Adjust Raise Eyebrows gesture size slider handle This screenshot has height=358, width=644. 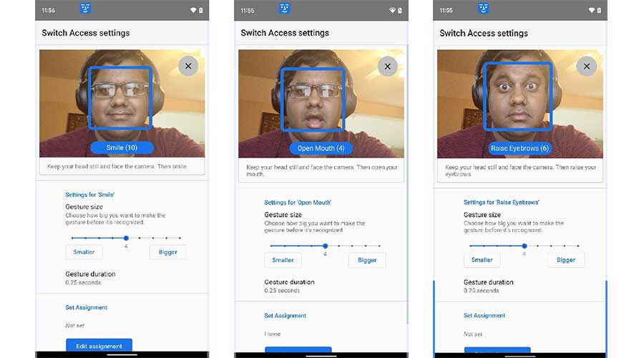click(x=525, y=246)
